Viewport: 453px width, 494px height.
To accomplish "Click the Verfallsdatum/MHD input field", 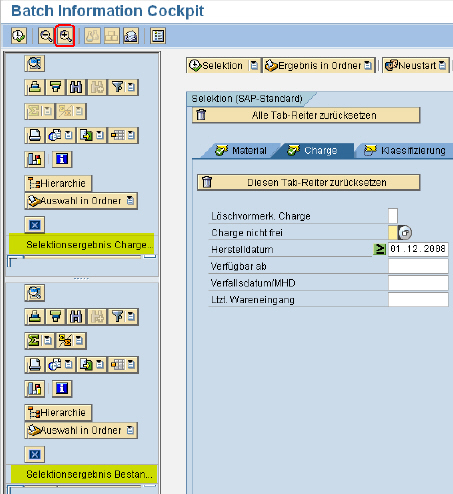I will 418,283.
